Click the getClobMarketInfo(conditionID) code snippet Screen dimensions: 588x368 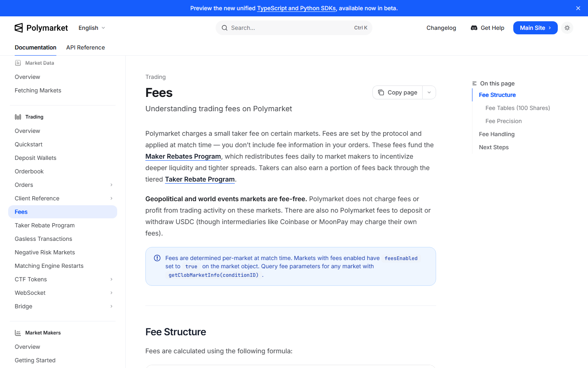214,275
